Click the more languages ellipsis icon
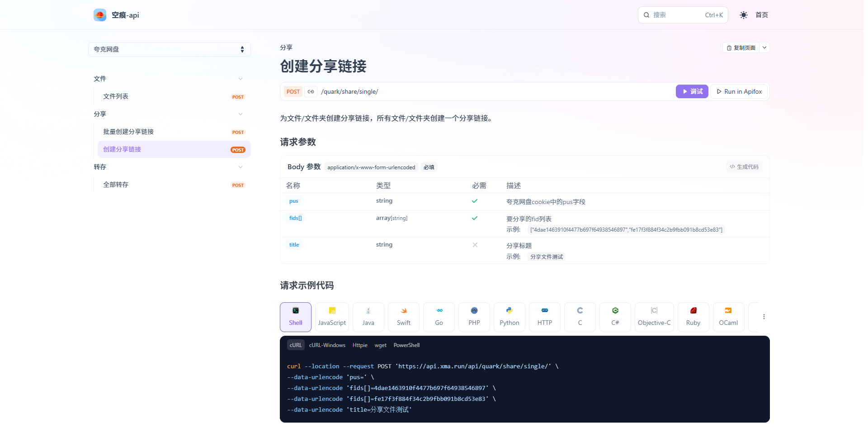The height and width of the screenshot is (433, 868). click(x=763, y=316)
